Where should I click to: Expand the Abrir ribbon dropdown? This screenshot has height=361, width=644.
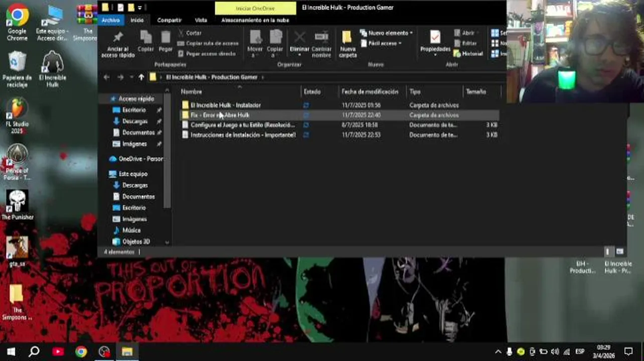465,33
